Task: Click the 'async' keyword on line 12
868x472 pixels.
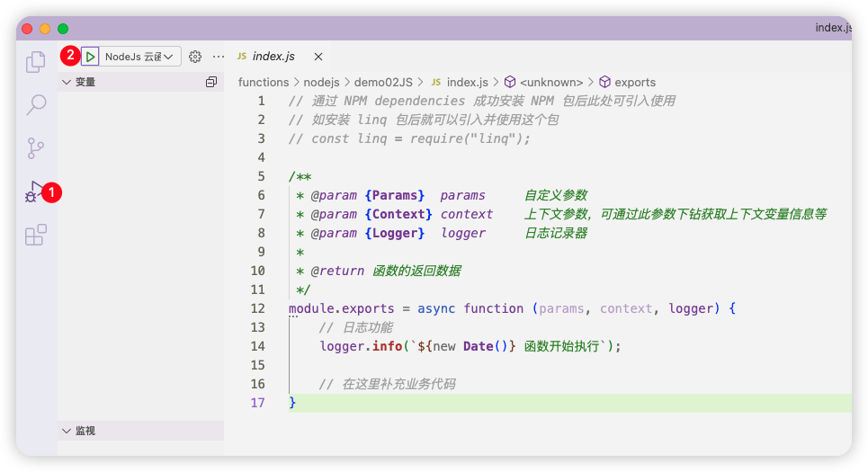Action: [x=436, y=308]
